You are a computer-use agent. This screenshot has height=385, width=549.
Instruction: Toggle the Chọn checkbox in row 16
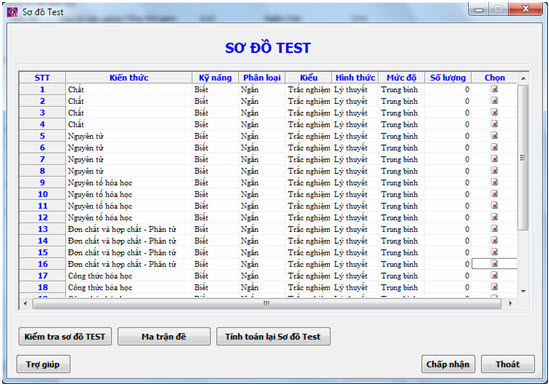pos(494,264)
